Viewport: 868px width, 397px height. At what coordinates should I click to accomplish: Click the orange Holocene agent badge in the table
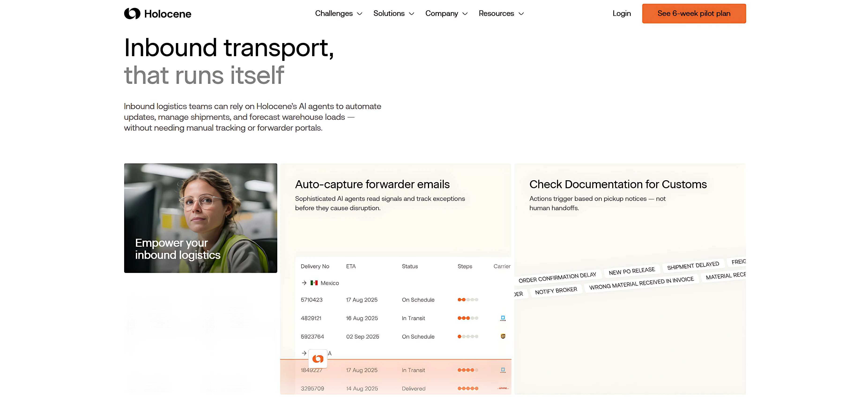(317, 359)
